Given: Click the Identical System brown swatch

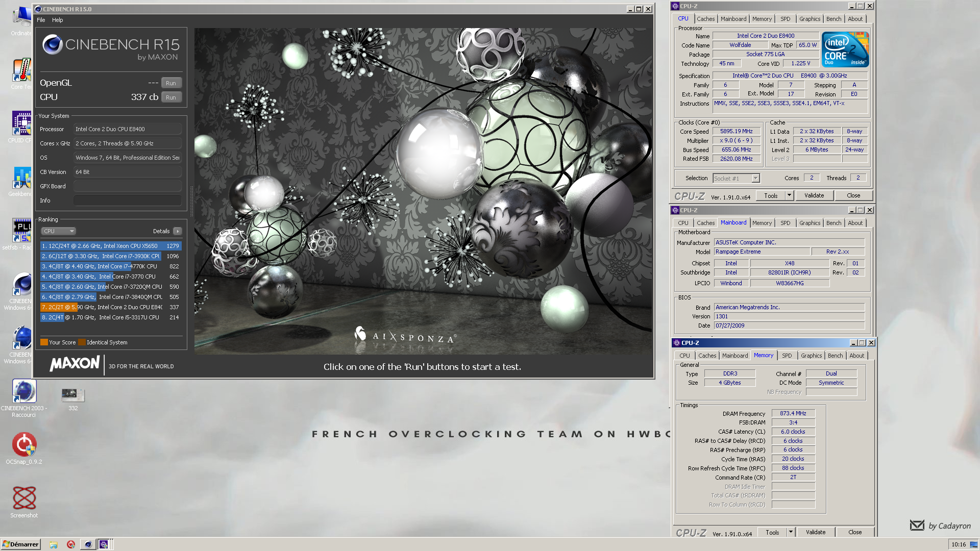Looking at the screenshot, I should [82, 342].
